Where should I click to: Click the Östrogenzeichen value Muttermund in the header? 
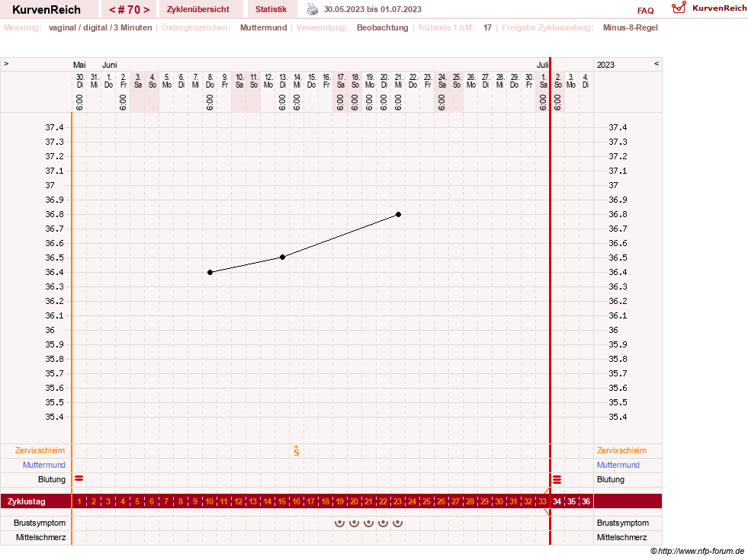263,27
